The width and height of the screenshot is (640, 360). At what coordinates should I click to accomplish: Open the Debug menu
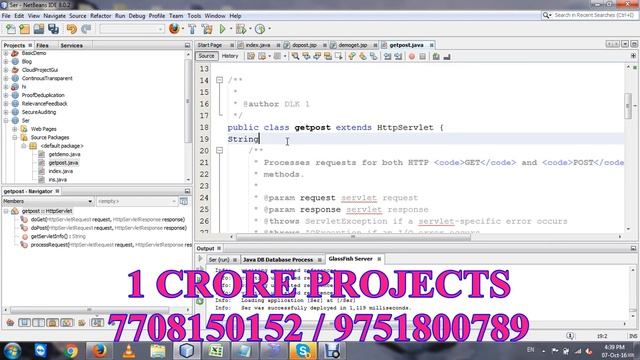(x=137, y=16)
